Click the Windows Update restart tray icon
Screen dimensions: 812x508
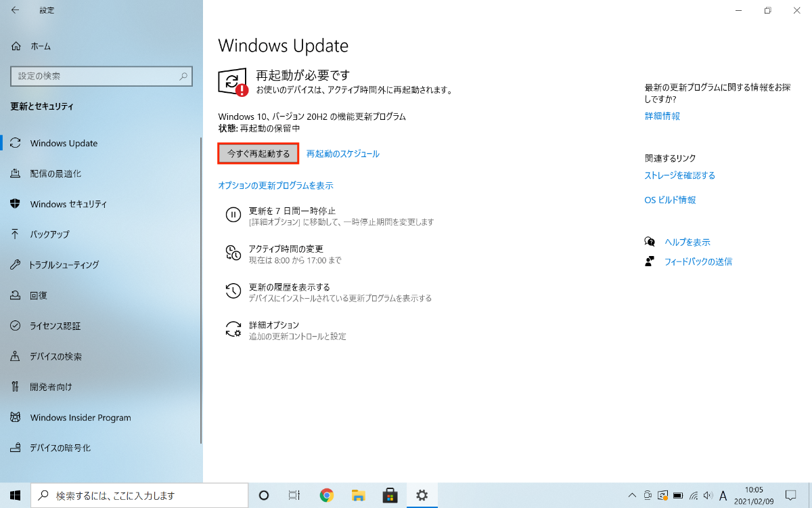coord(663,495)
